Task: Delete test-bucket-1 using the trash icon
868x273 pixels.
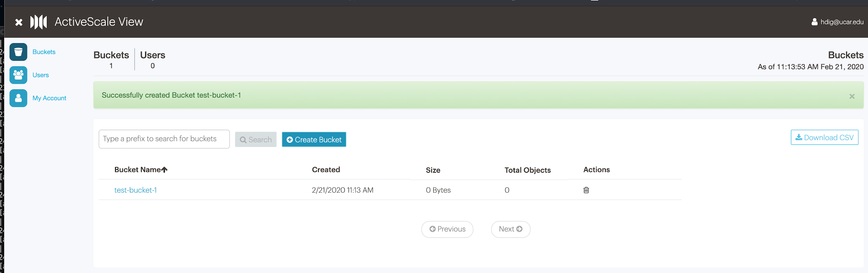Action: tap(586, 190)
